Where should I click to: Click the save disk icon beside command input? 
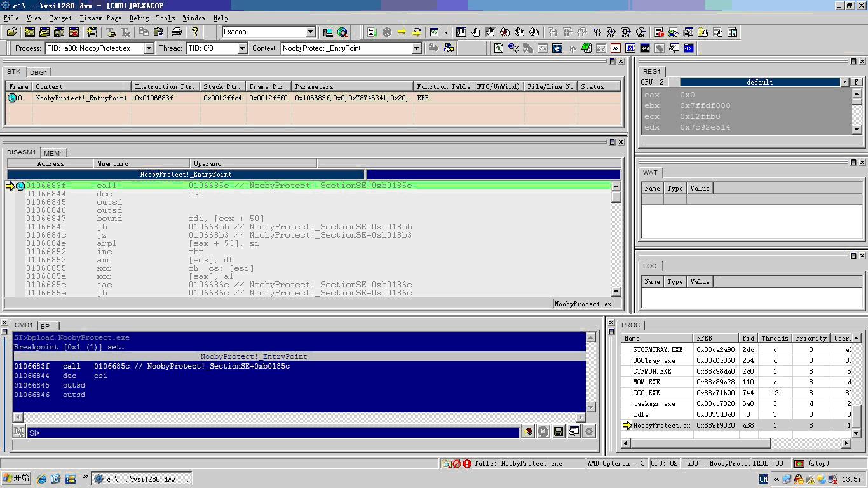[559, 432]
